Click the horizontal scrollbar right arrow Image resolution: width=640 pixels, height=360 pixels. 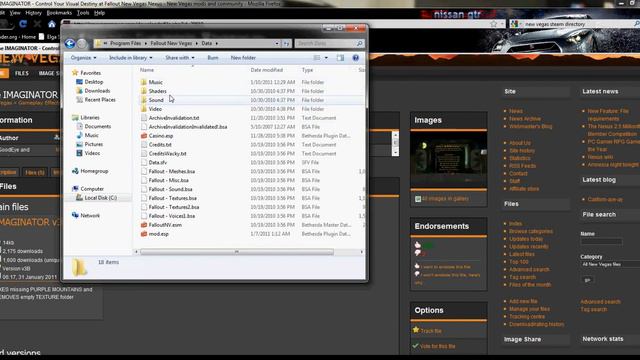click(361, 252)
